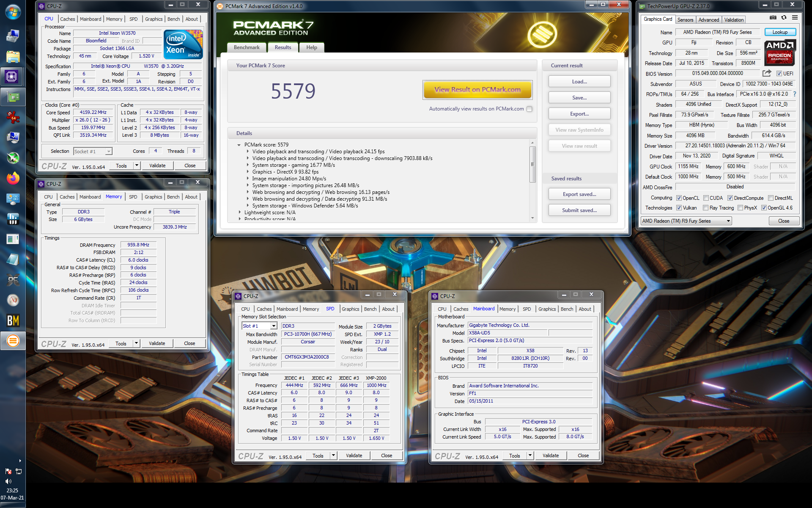The image size is (812, 508).
Task: Toggle the UEFI checkbox in GPU-Z
Action: (779, 74)
